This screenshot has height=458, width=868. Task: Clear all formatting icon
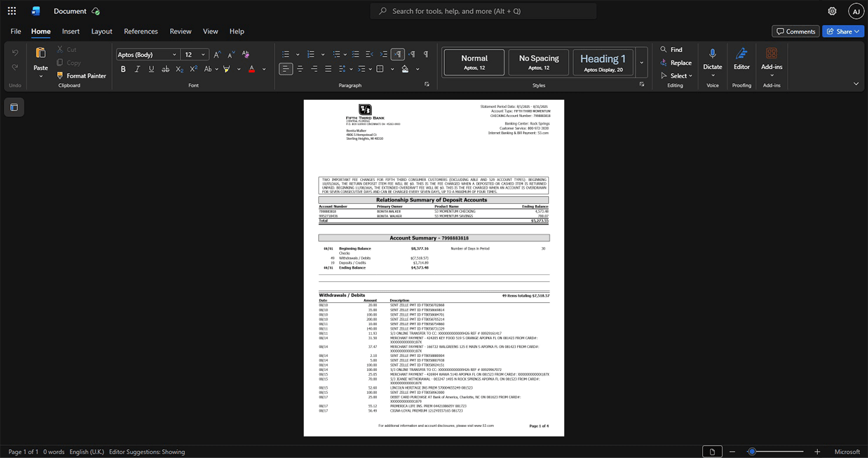(245, 55)
